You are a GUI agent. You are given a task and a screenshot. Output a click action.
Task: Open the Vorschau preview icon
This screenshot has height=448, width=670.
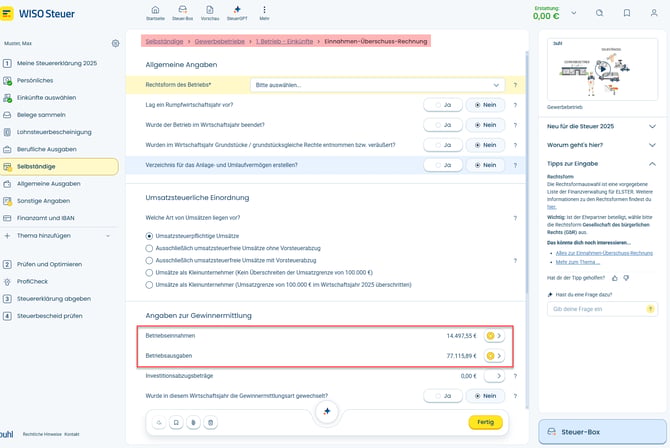coord(210,13)
